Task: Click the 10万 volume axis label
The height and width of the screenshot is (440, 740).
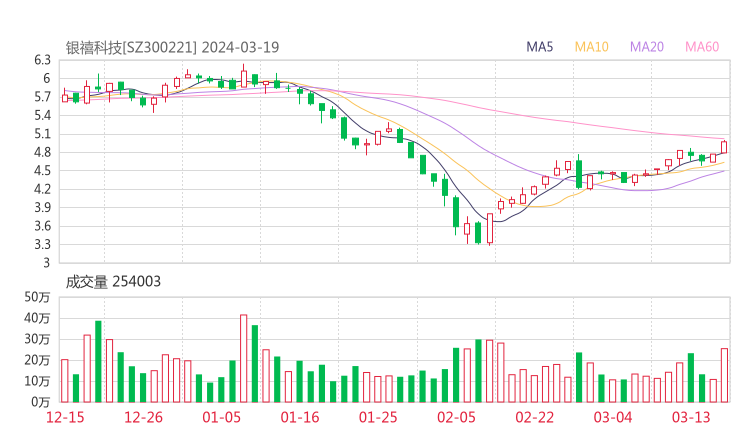Action: point(37,381)
